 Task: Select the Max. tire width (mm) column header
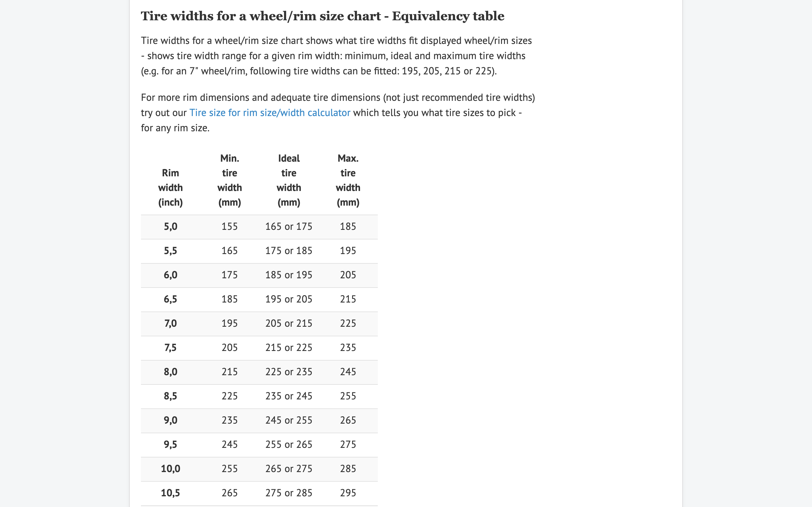click(348, 180)
